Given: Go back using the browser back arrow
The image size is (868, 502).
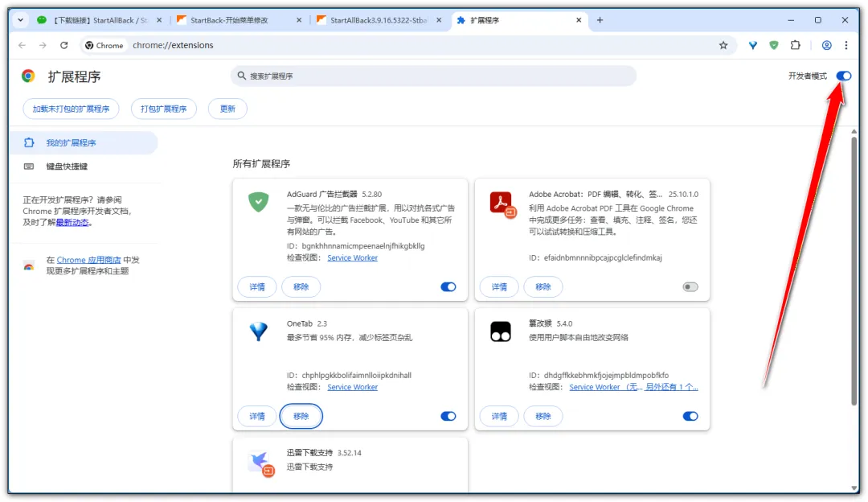Looking at the screenshot, I should click(x=23, y=45).
